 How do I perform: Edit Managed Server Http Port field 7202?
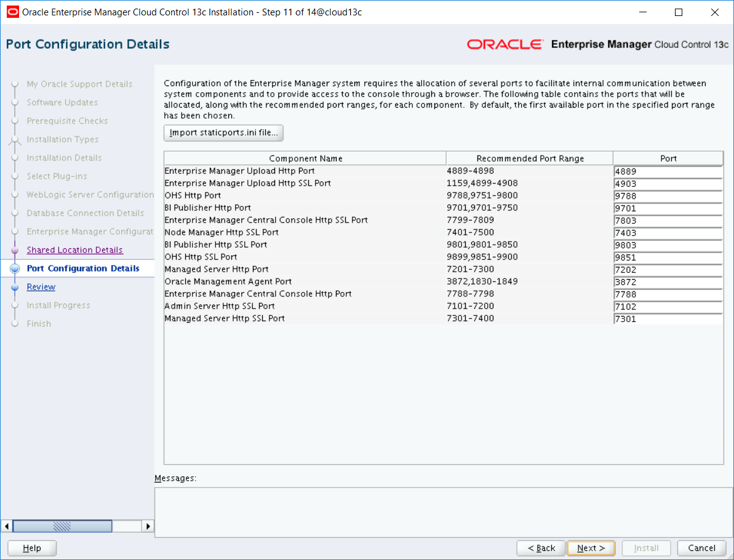668,269
